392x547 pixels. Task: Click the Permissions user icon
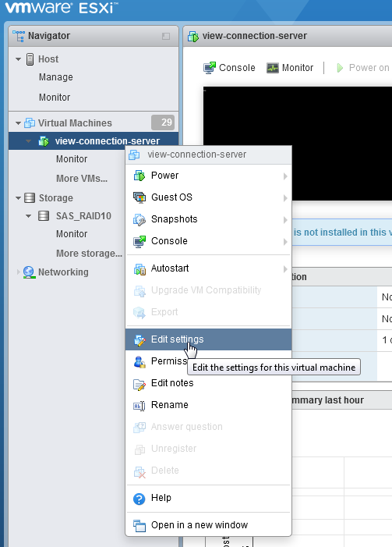click(x=139, y=362)
